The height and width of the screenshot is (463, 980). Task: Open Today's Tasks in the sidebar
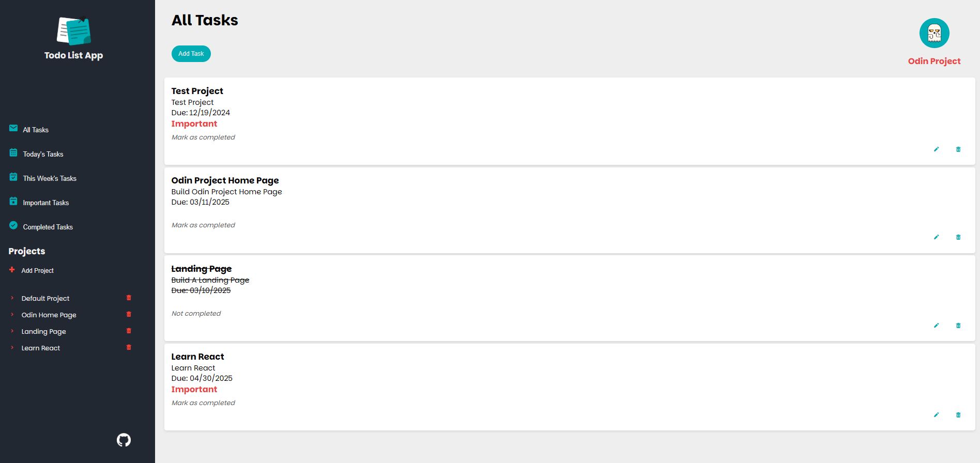point(43,154)
